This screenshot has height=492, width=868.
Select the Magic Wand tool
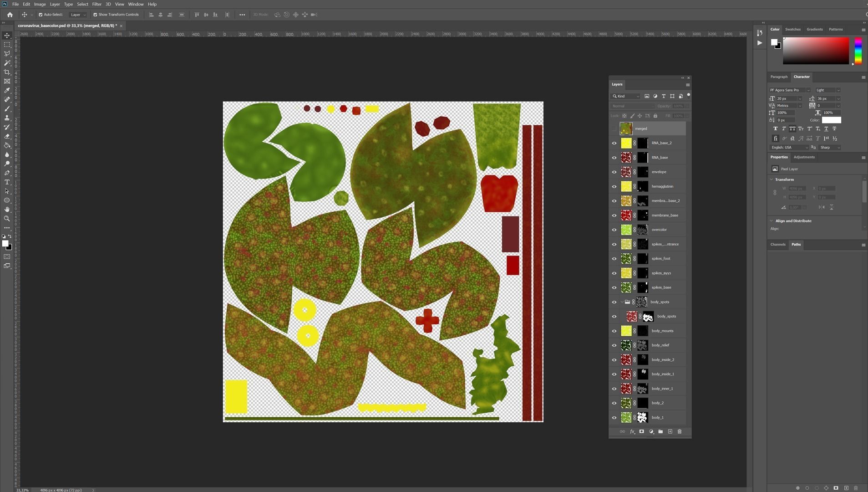tap(7, 63)
